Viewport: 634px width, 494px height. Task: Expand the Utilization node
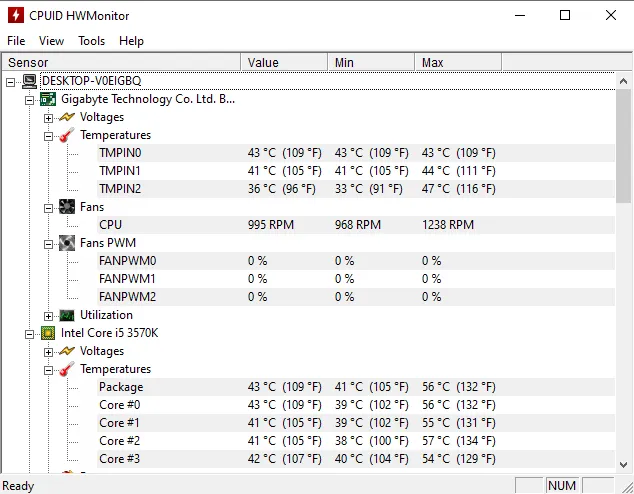point(49,316)
